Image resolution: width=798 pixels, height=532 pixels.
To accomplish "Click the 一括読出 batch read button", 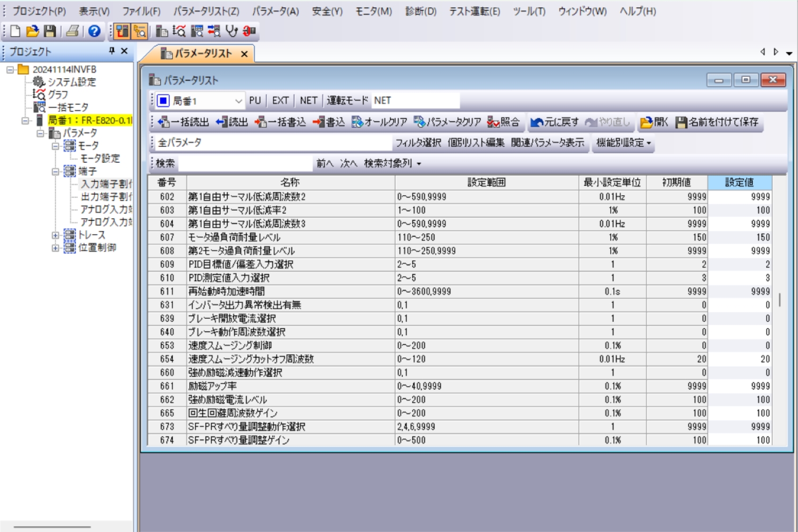I will pos(184,122).
